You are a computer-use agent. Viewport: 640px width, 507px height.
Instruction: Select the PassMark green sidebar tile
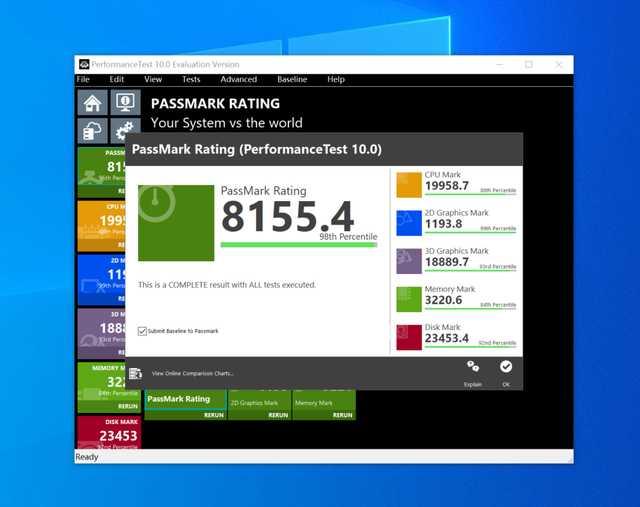tap(102, 172)
